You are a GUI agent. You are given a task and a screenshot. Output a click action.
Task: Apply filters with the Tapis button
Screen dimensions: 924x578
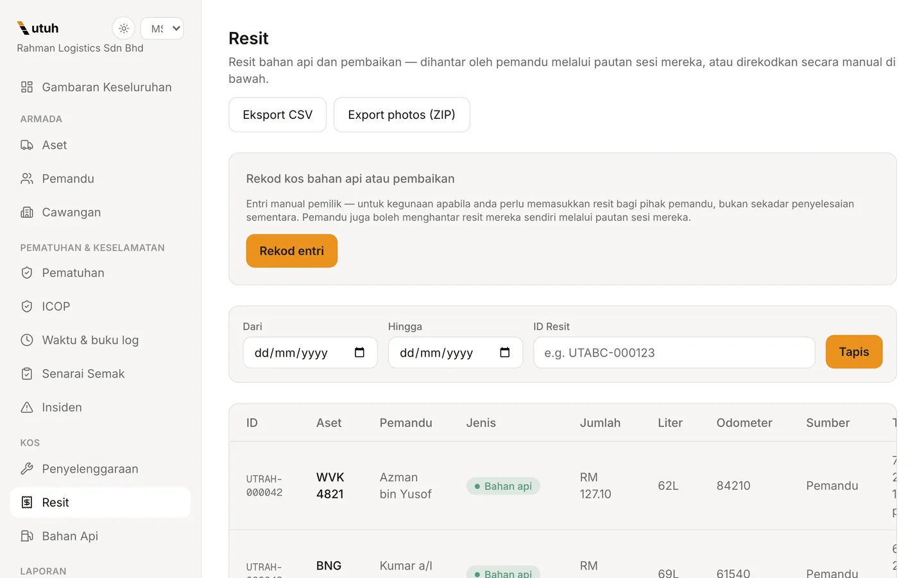point(854,352)
